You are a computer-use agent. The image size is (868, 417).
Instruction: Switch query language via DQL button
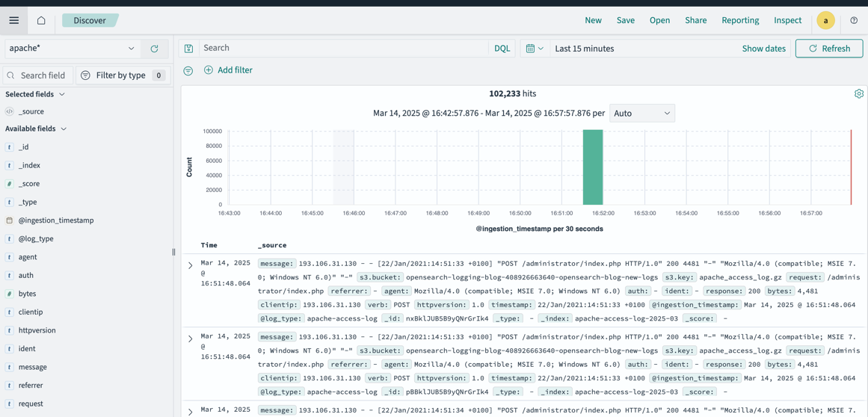[x=502, y=48]
